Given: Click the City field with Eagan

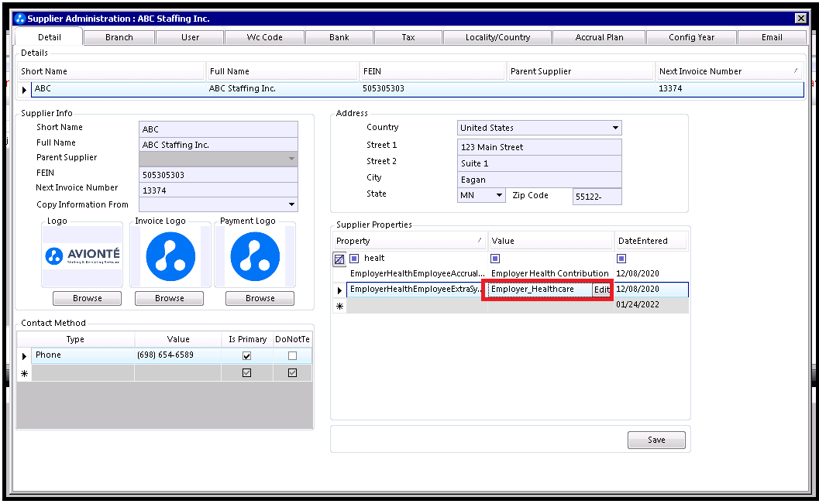Looking at the screenshot, I should pos(539,180).
